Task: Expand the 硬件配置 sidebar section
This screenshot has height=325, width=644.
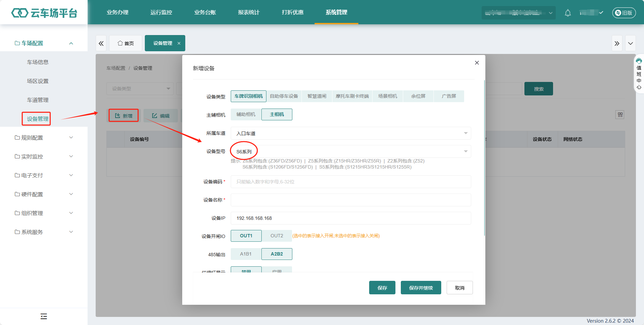Action: pos(44,194)
